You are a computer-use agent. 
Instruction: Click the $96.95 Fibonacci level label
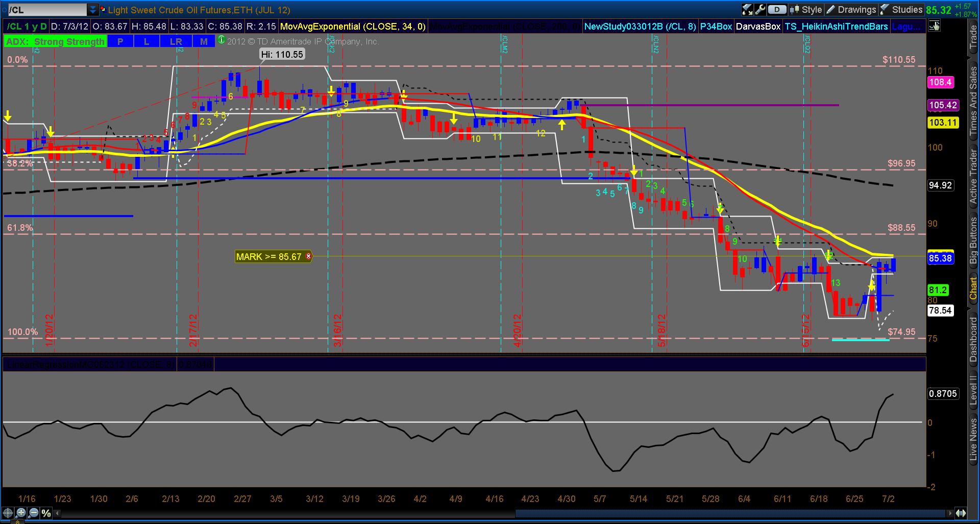(902, 163)
